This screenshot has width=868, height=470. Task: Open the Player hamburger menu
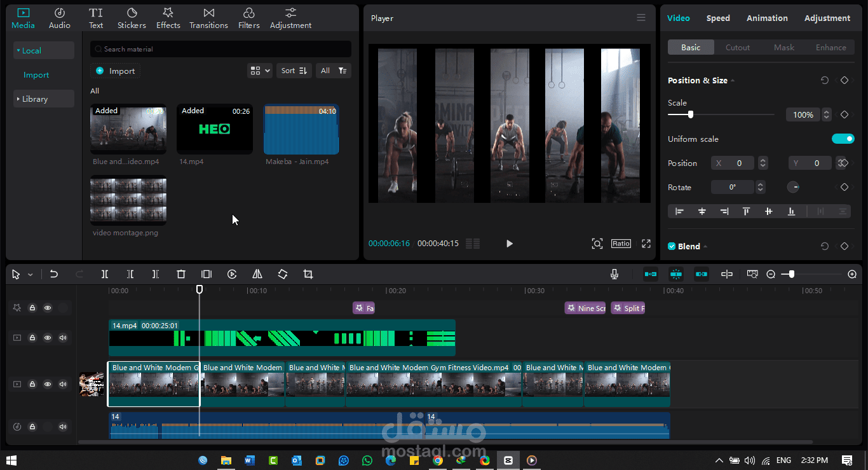coord(641,18)
